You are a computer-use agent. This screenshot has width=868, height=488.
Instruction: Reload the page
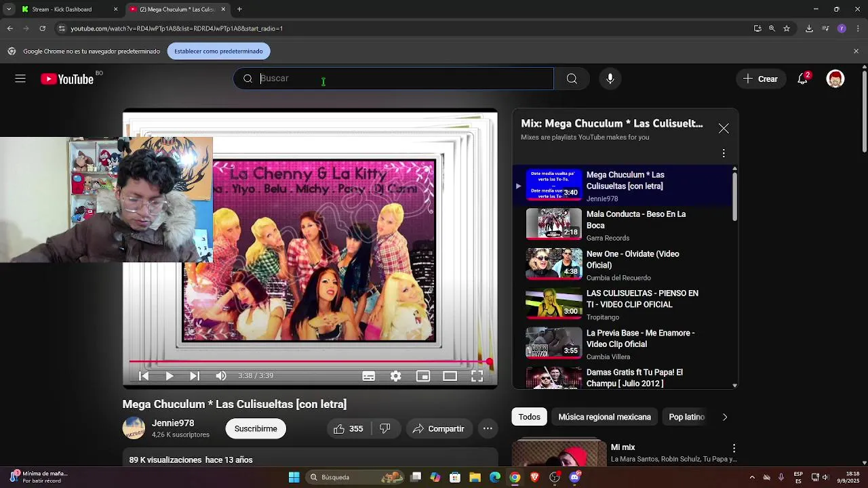(x=42, y=28)
